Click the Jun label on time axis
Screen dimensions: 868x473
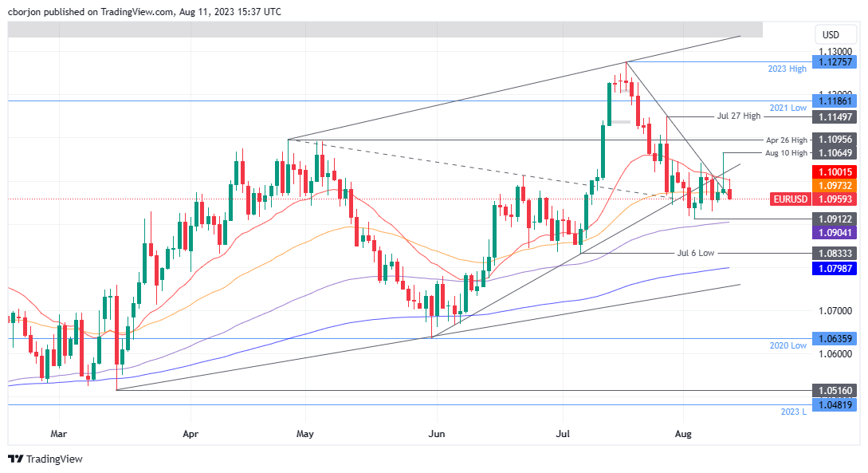coord(436,435)
